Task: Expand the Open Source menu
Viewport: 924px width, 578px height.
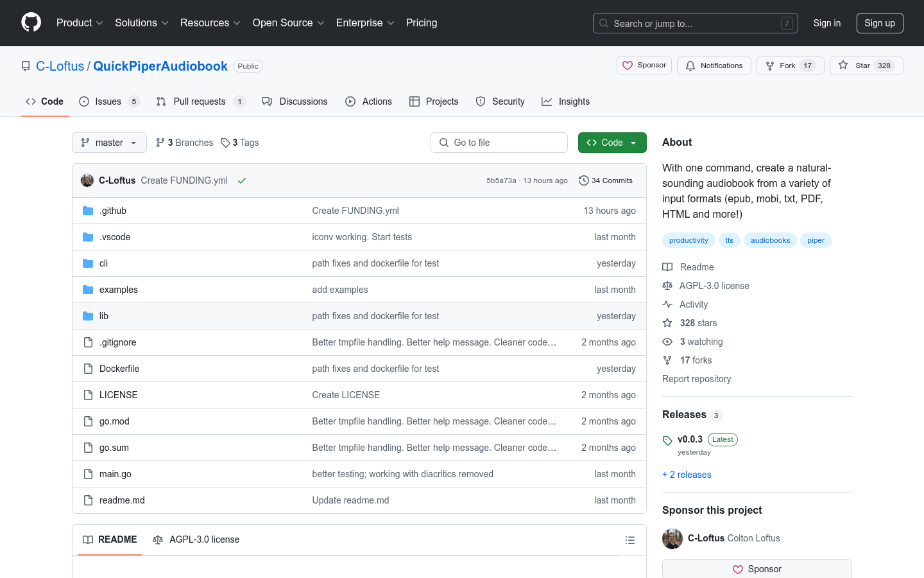Action: point(289,22)
